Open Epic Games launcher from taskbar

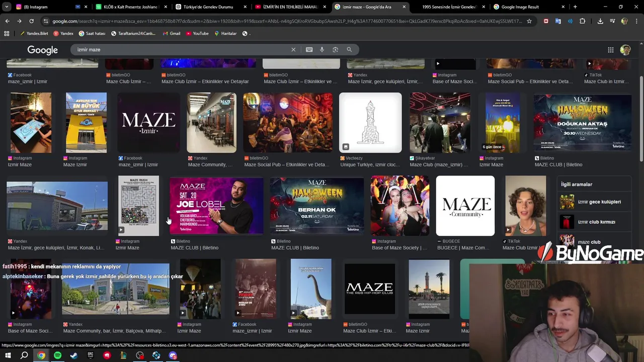[x=91, y=355]
